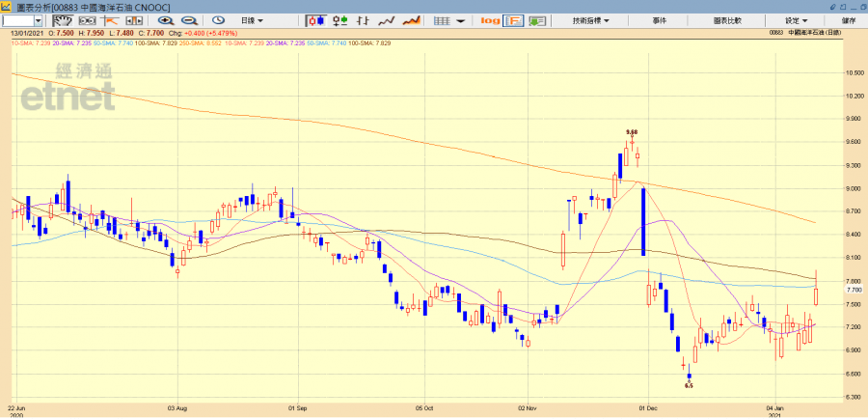Switch to OHLC bar chart type

(x=341, y=20)
